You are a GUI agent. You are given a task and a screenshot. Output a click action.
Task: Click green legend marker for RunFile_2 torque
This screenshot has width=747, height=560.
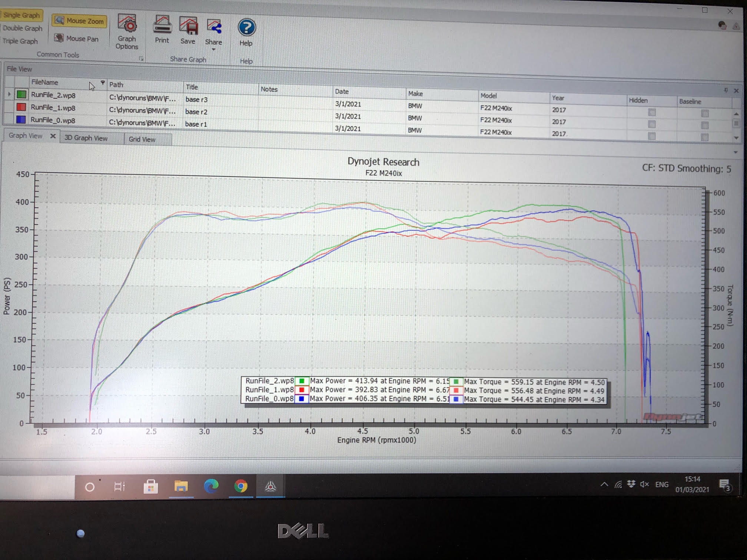point(456,381)
